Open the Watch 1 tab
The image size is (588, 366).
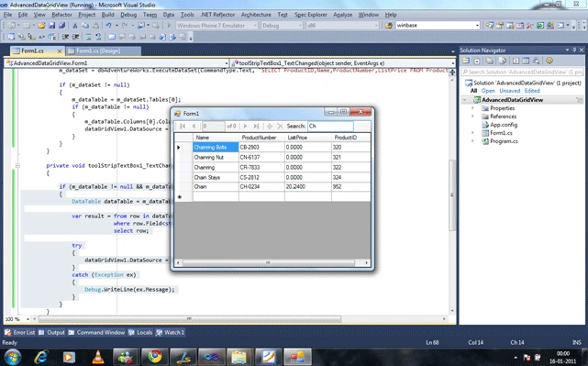click(x=171, y=332)
